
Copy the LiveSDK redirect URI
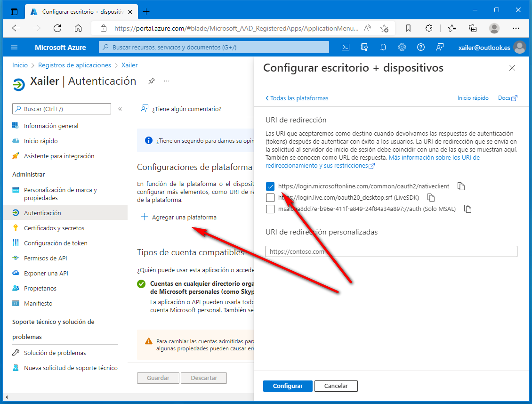[x=431, y=197]
